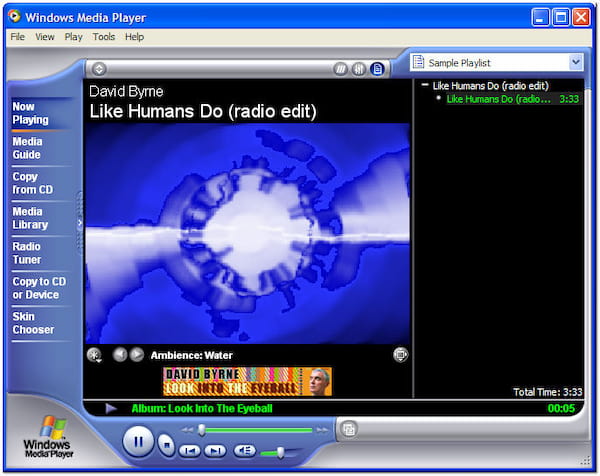Click the 'Ambience: Water' visualization name

click(191, 355)
